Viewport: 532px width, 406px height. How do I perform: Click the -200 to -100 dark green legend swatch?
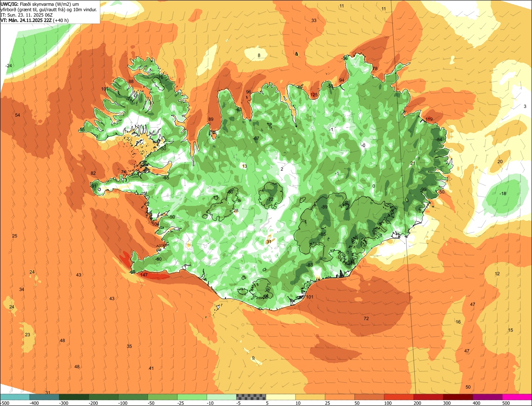(103, 397)
